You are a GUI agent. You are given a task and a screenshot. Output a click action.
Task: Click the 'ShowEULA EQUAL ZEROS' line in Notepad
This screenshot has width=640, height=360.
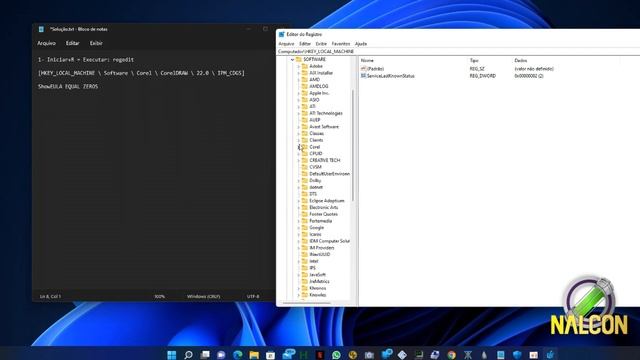pos(68,87)
